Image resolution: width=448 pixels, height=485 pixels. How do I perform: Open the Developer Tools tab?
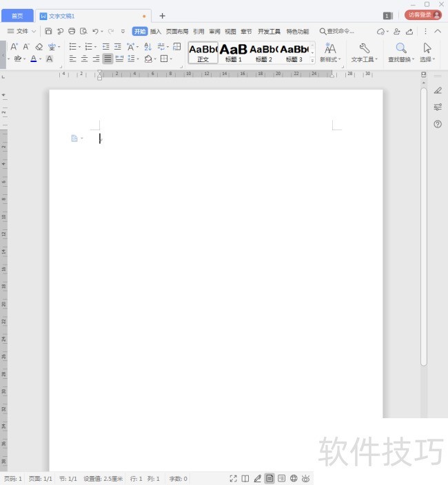point(269,31)
